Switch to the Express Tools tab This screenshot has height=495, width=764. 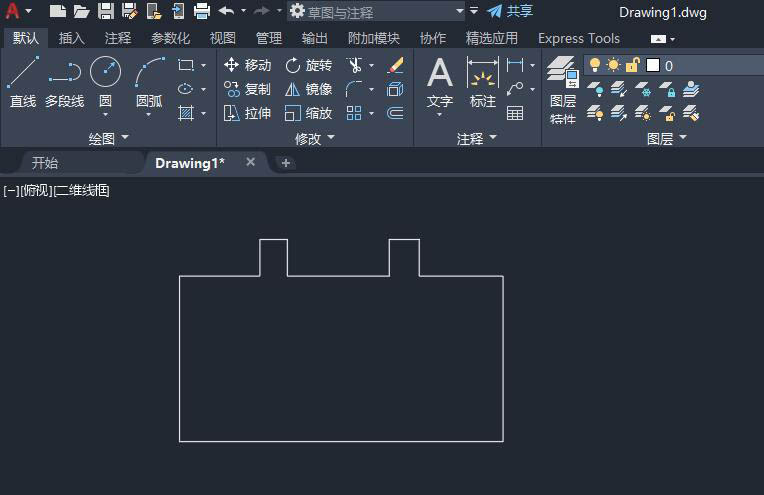click(579, 38)
